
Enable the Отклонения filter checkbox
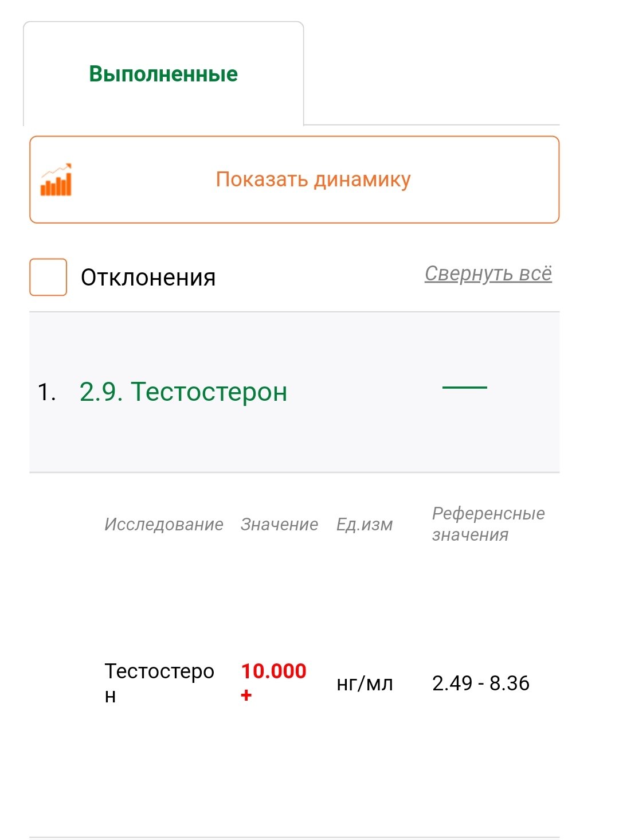point(48,276)
